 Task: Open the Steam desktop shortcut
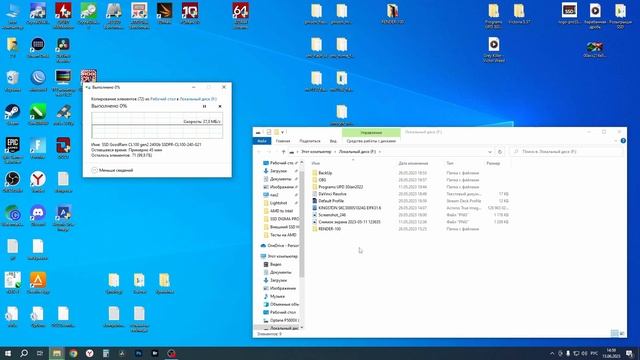[12, 114]
